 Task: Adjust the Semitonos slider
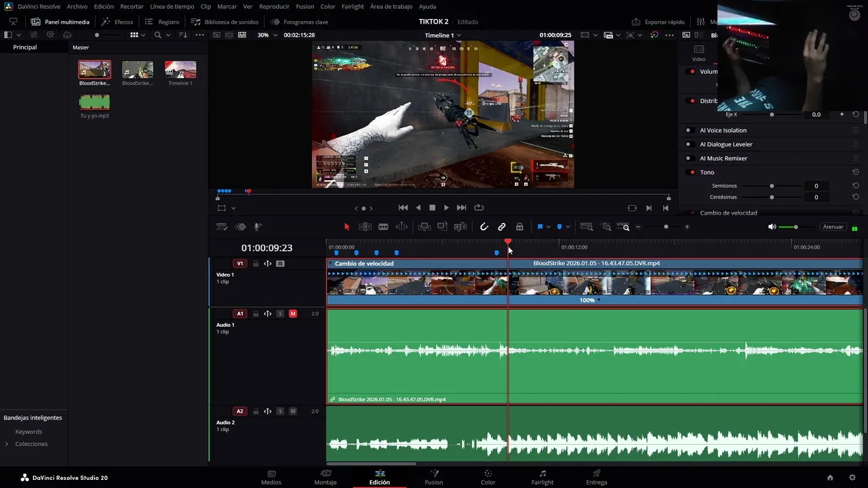(772, 186)
